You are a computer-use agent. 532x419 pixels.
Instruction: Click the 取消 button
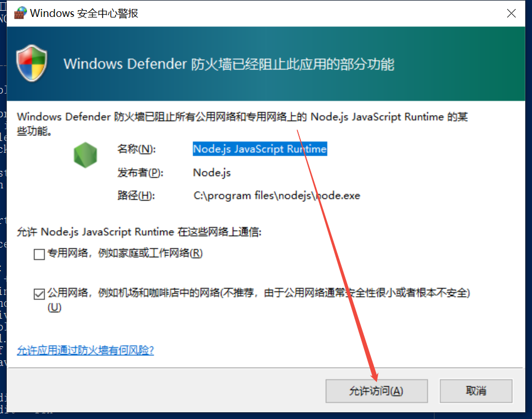coord(476,391)
